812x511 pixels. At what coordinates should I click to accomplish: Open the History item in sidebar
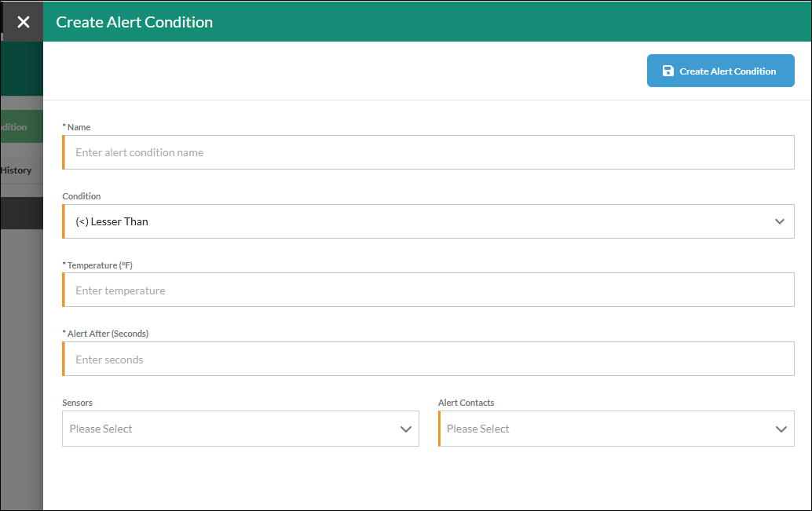point(16,170)
